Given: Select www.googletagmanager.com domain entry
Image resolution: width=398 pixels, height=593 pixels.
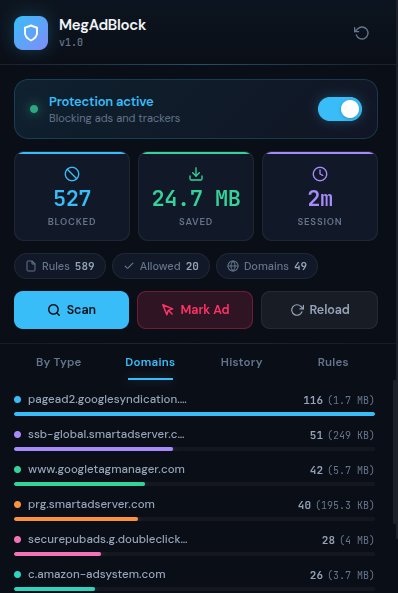Looking at the screenshot, I should tap(194, 475).
